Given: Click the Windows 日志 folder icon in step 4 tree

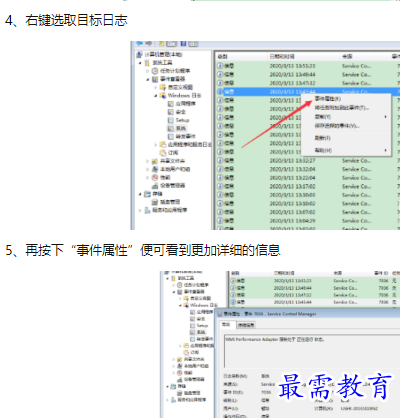Looking at the screenshot, I should tap(163, 95).
